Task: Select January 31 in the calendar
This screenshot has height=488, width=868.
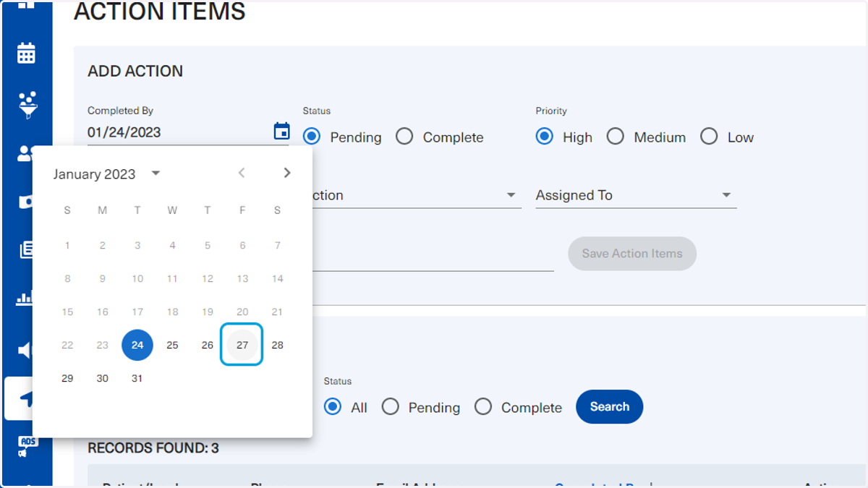Action: [x=137, y=378]
